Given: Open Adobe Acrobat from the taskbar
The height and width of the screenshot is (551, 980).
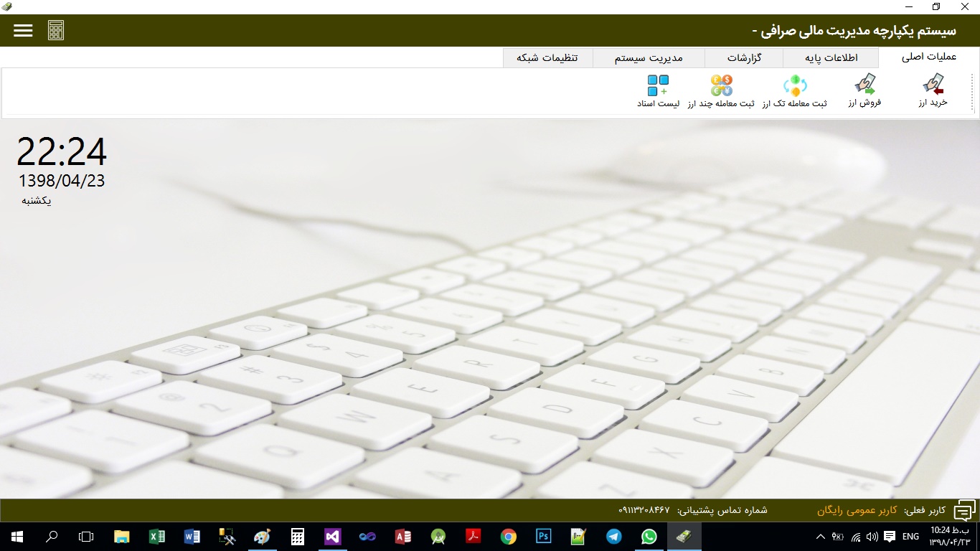Looking at the screenshot, I should (473, 537).
